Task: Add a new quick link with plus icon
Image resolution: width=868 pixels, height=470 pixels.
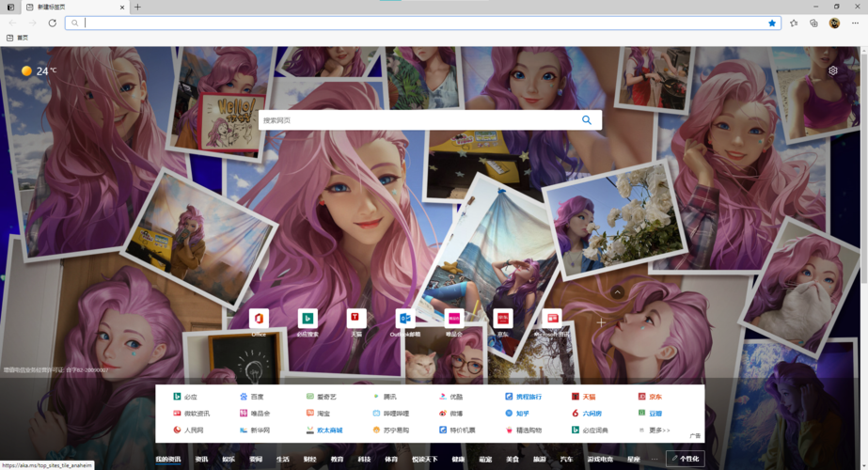Action: tap(601, 322)
